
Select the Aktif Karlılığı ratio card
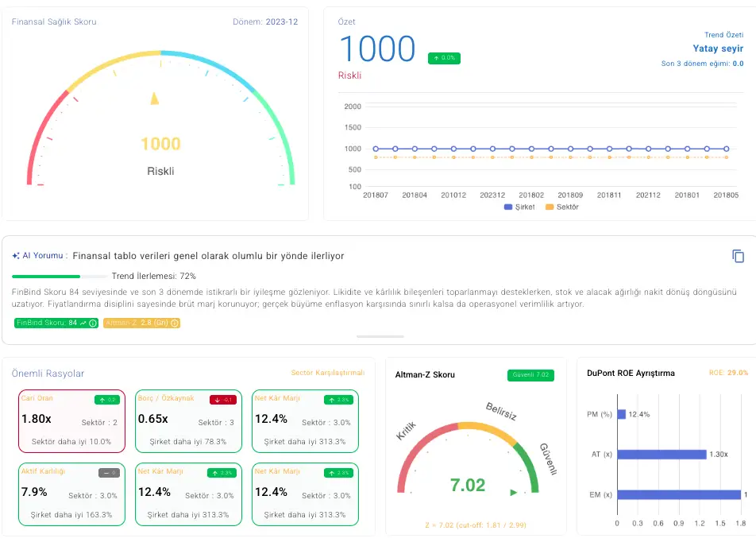tap(71, 494)
